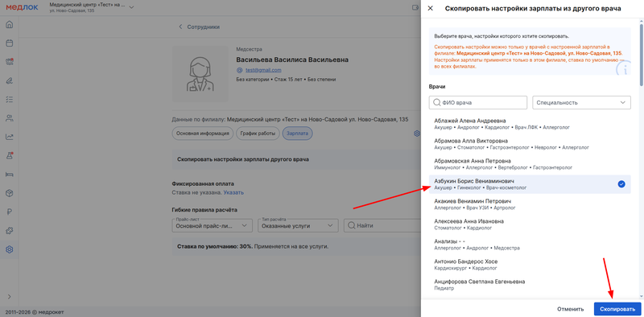Open the people icon in sidebar
644x317 pixels.
(9, 118)
